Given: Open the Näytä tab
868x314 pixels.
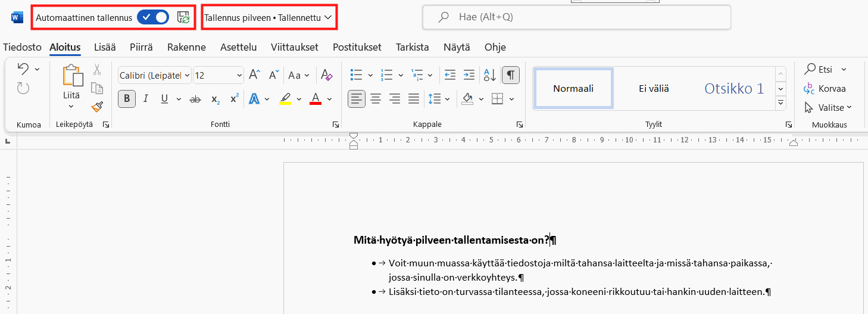Looking at the screenshot, I should coord(456,47).
